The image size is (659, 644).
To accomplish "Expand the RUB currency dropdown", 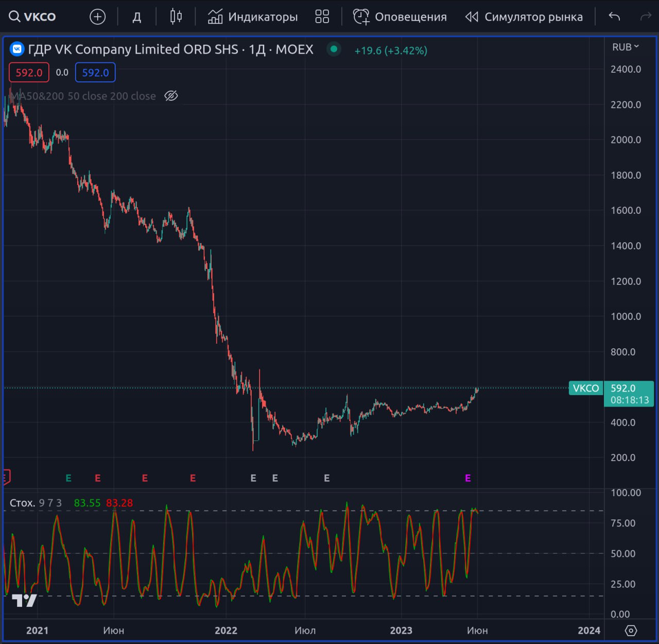I will click(x=626, y=47).
